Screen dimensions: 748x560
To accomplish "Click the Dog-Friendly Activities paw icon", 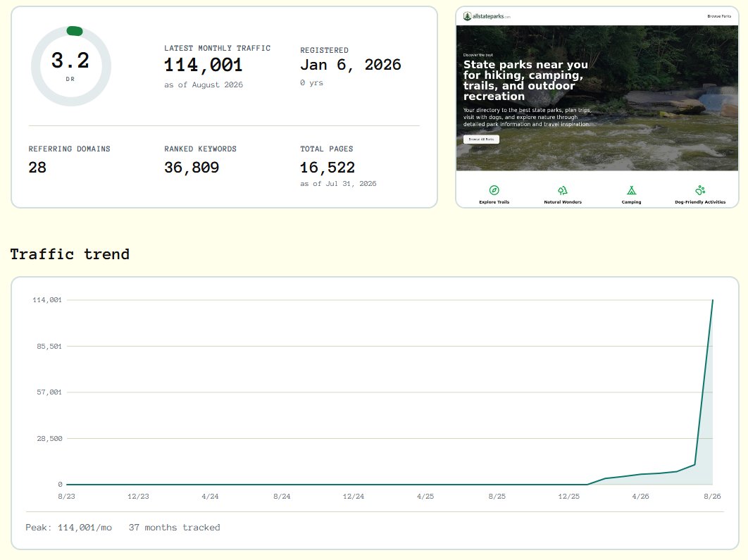I will click(700, 190).
